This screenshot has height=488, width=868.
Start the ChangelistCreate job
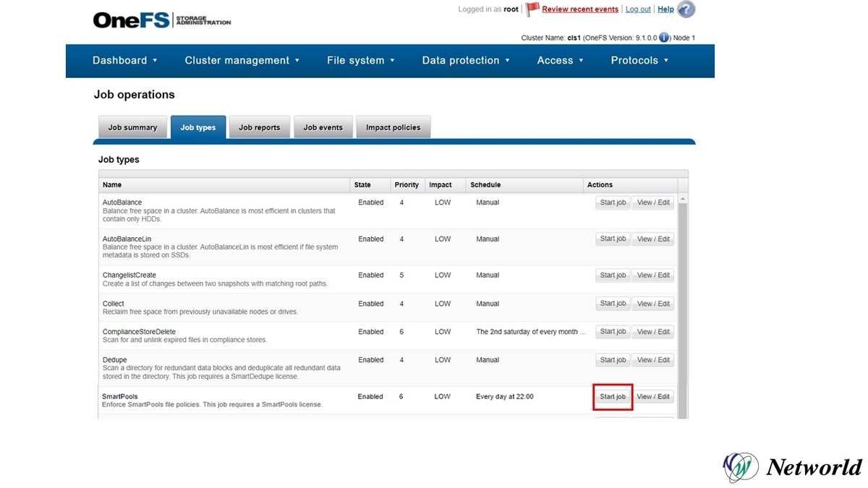[613, 275]
